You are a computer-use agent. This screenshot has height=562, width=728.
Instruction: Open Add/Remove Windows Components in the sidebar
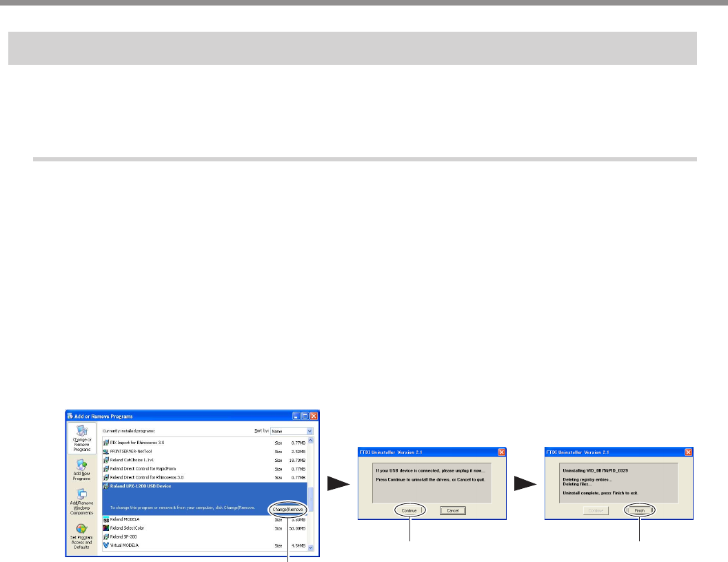click(x=82, y=501)
